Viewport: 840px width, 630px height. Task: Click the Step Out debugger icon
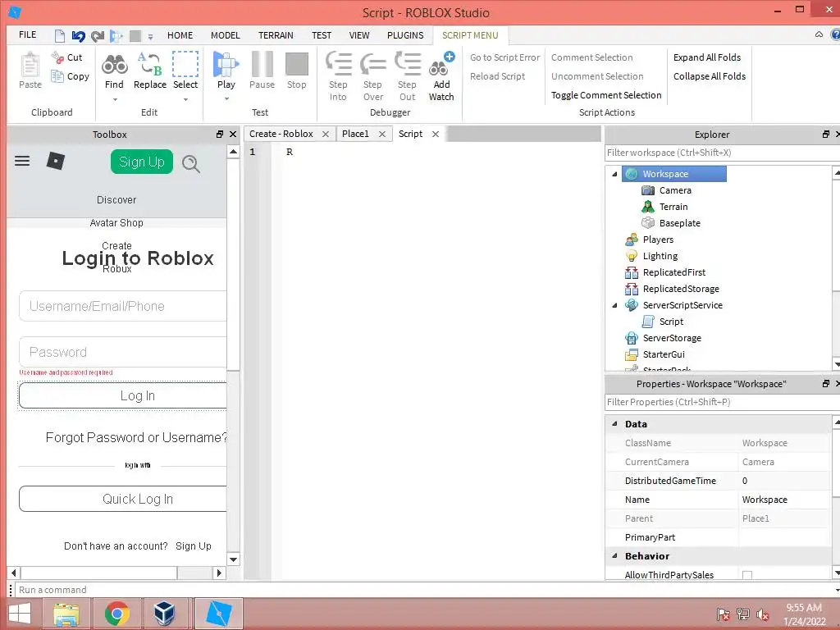pyautogui.click(x=408, y=63)
